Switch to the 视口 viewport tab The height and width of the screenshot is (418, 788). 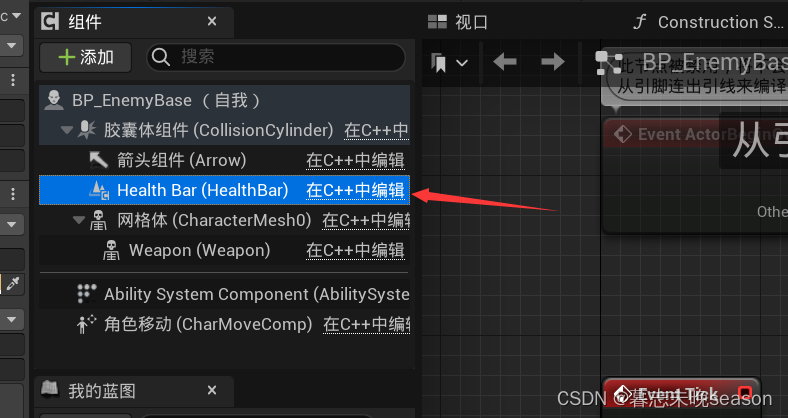click(457, 22)
